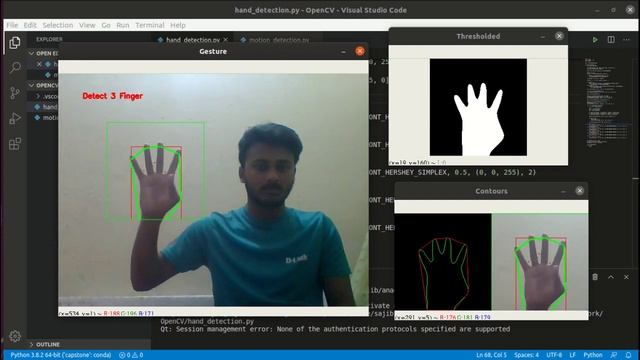
Task: Click the Qt session management error line in terminal
Action: (335, 329)
